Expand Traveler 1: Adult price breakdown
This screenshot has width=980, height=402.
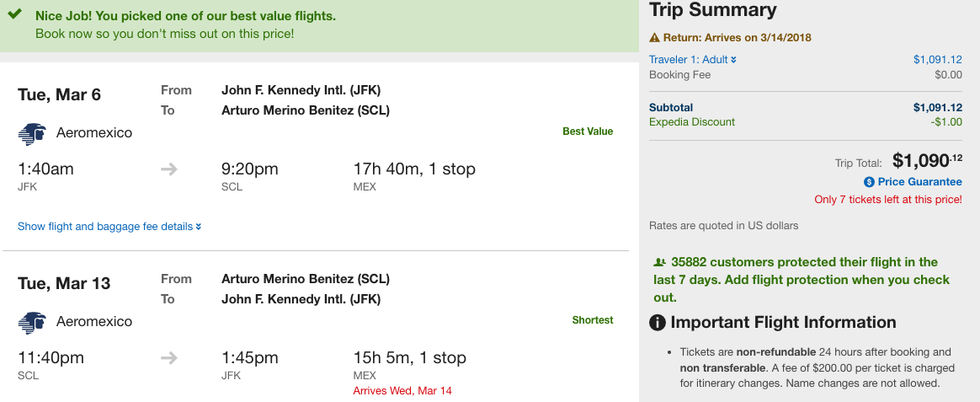693,59
